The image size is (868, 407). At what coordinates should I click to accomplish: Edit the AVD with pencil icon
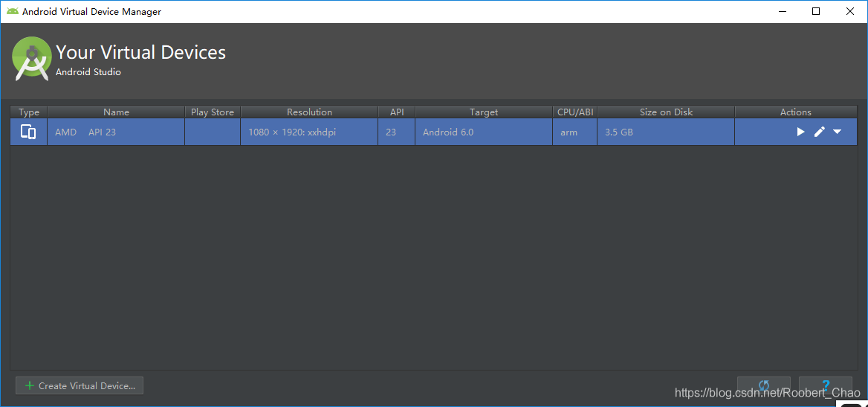pyautogui.click(x=819, y=132)
